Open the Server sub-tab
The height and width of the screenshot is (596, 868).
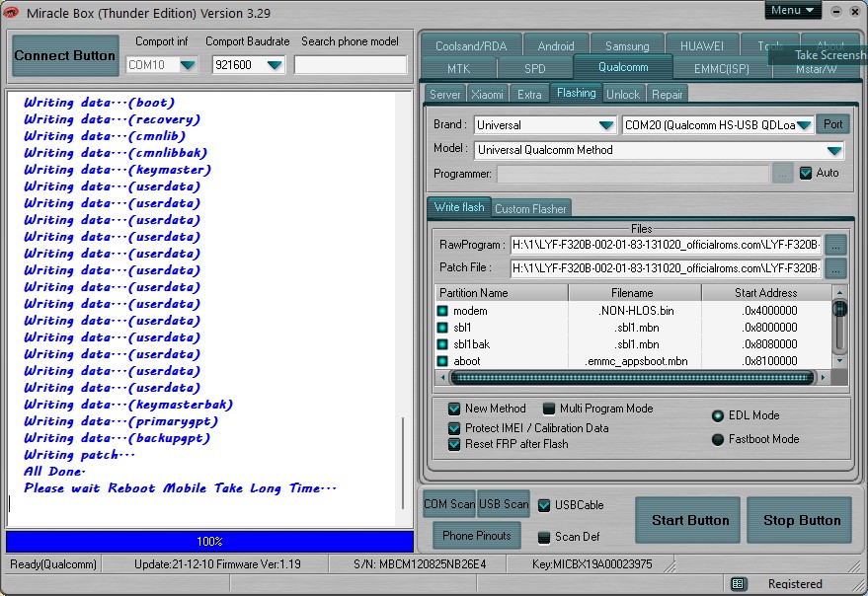[445, 95]
